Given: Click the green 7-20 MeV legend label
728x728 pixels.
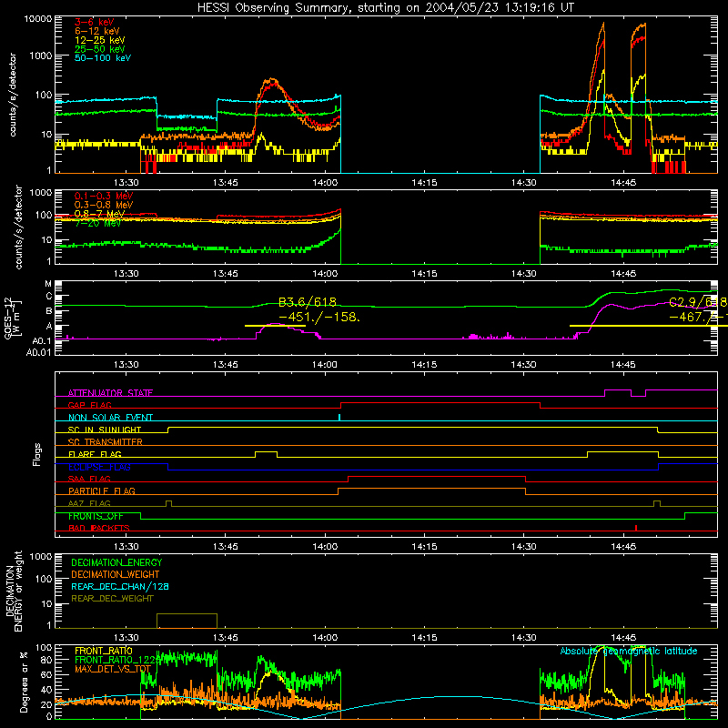Looking at the screenshot, I should tap(97, 223).
